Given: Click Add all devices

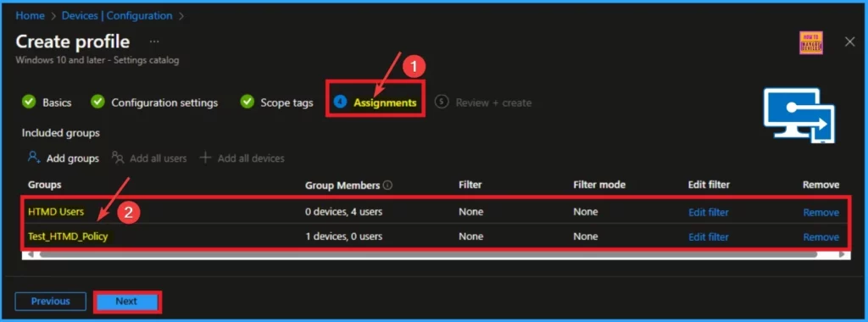Looking at the screenshot, I should click(x=251, y=158).
